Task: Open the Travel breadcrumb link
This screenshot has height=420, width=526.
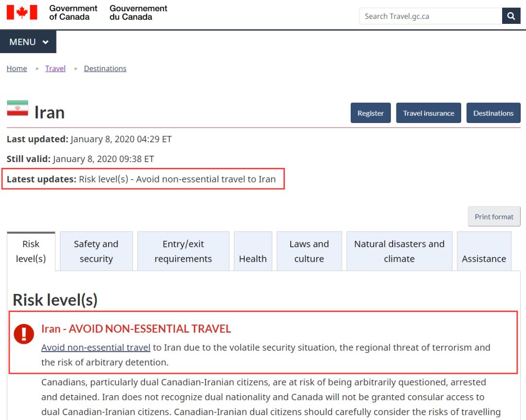Action: tap(56, 69)
